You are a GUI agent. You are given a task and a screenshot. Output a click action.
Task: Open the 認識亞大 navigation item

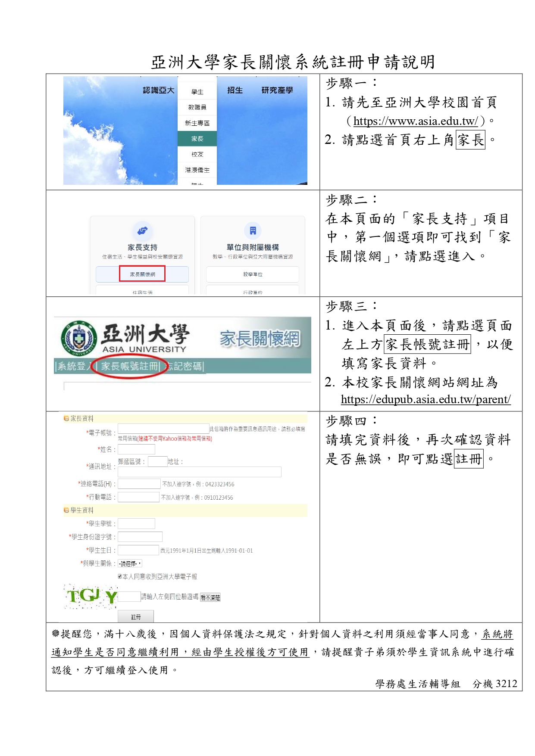[x=159, y=90]
